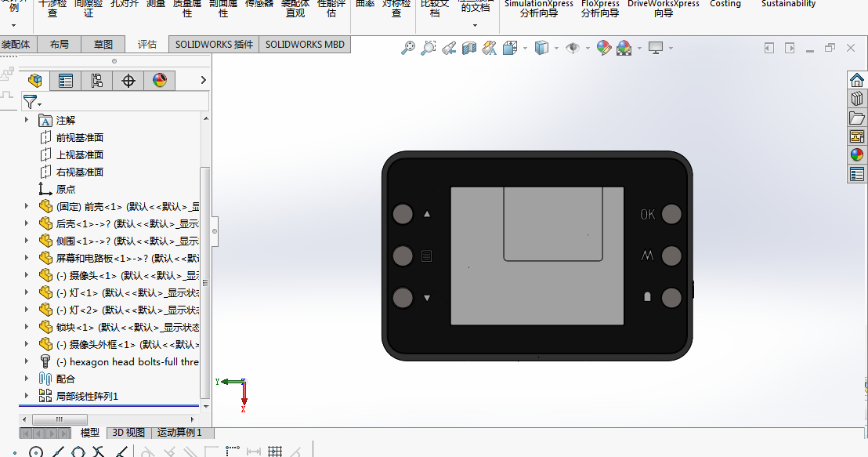Select 锁块<1> component
The image size is (868, 457).
119,327
